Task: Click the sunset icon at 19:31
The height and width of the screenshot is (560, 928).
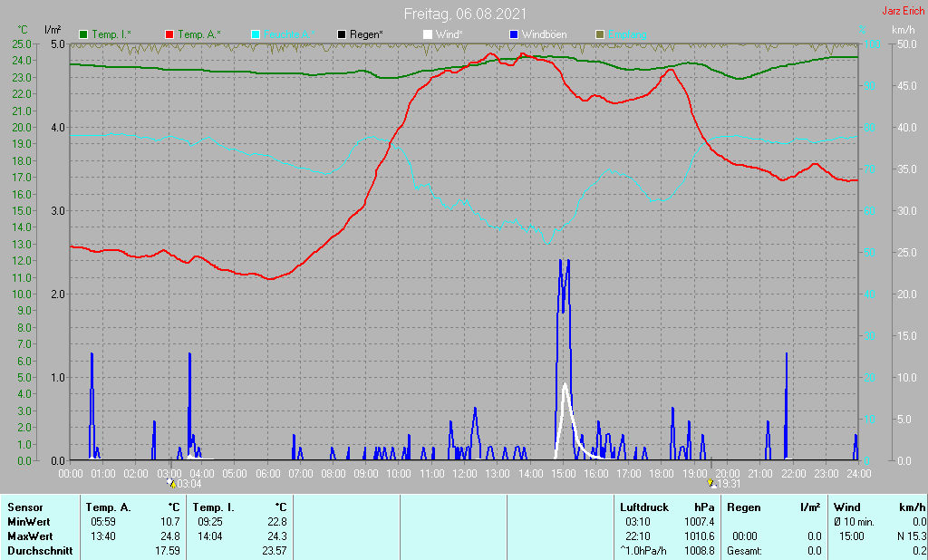Action: point(711,484)
